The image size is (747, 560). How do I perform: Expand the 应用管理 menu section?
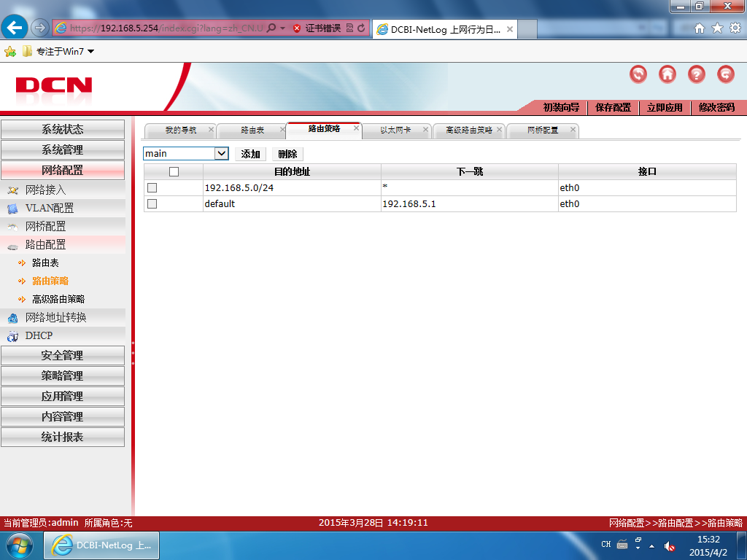click(63, 396)
